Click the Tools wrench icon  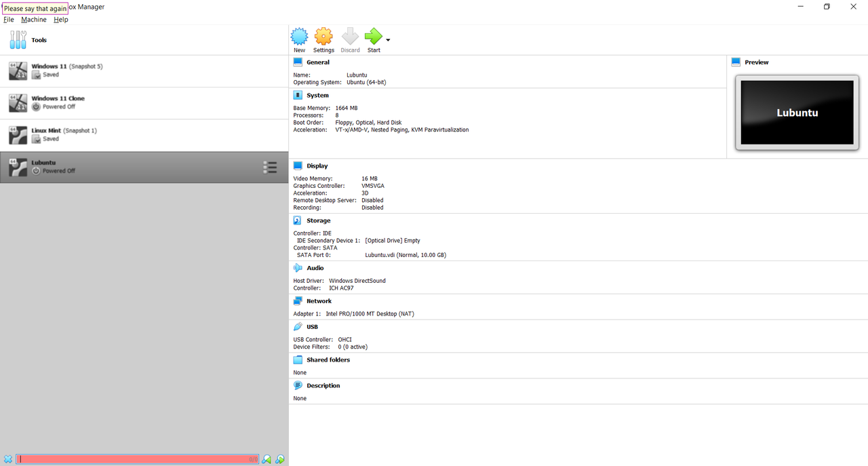pyautogui.click(x=18, y=40)
